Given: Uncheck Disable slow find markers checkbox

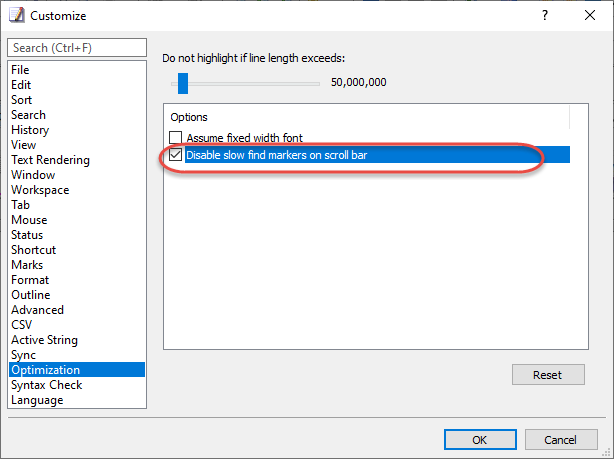Looking at the screenshot, I should click(175, 155).
